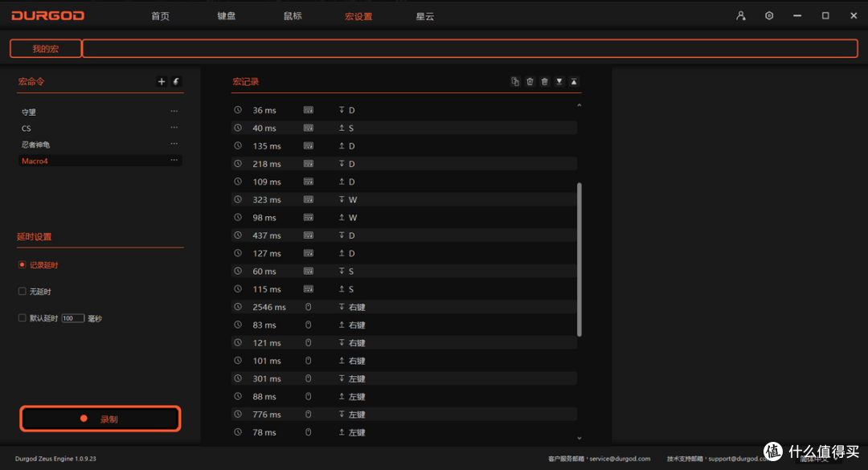Screen dimensions: 868x470
Task: Click the mouse icon on the 301 ms row
Action: 309,378
